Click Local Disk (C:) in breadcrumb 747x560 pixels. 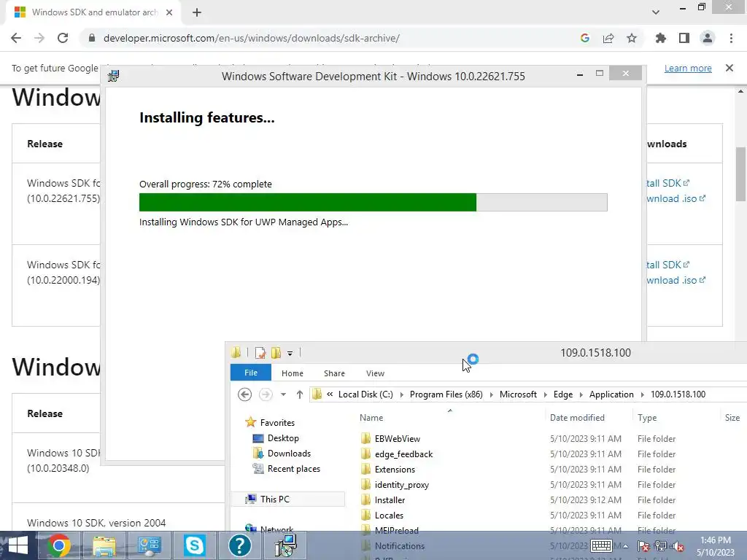(x=365, y=394)
